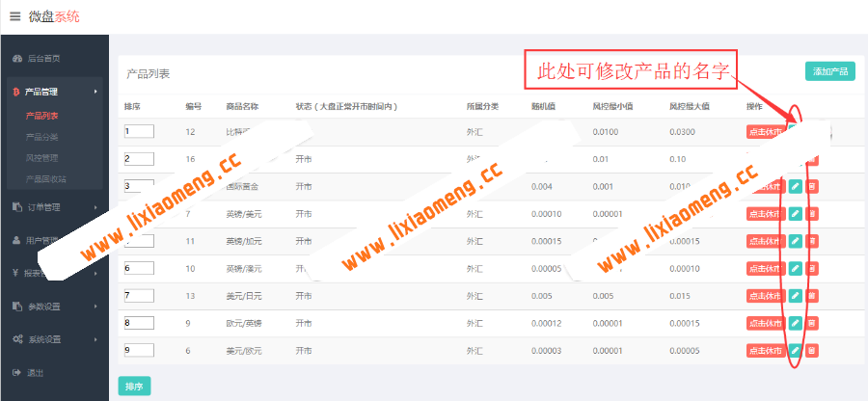This screenshot has width=868, height=401.
Task: Click the 风控最大值 column header
Action: coord(690,106)
